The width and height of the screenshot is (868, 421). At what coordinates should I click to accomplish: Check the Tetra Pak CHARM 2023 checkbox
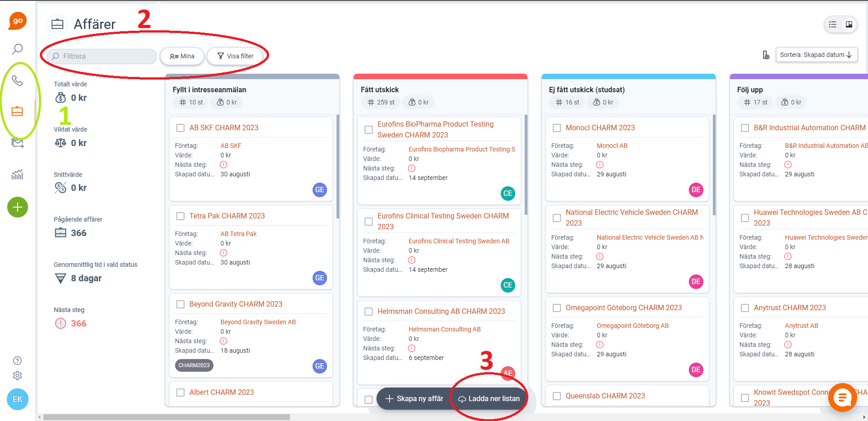pos(180,216)
